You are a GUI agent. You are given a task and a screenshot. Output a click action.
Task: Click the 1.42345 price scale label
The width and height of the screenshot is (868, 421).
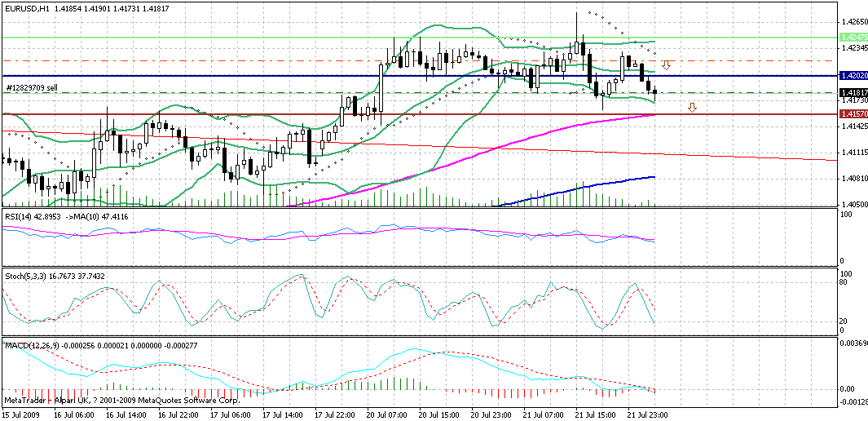coord(853,48)
